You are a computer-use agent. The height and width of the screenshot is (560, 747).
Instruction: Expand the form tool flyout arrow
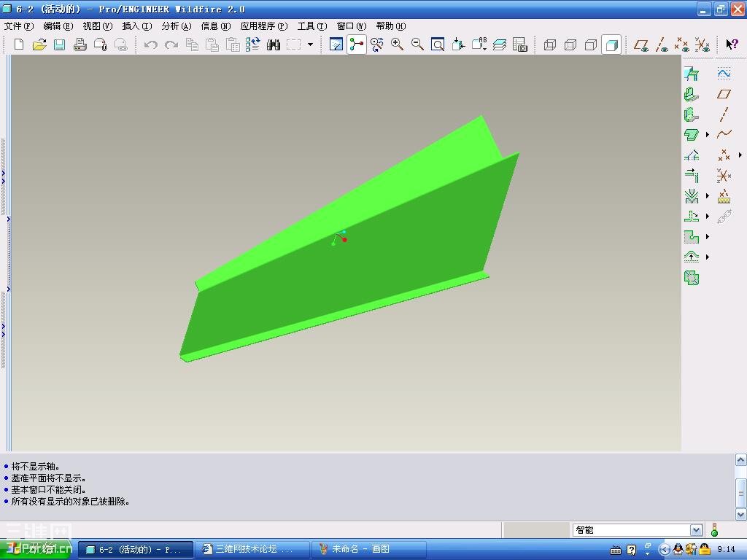tap(708, 257)
